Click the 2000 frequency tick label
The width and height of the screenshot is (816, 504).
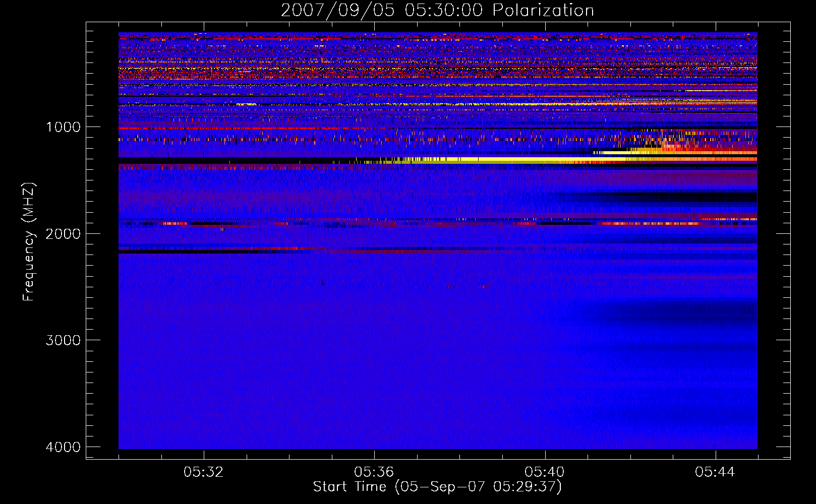[63, 234]
